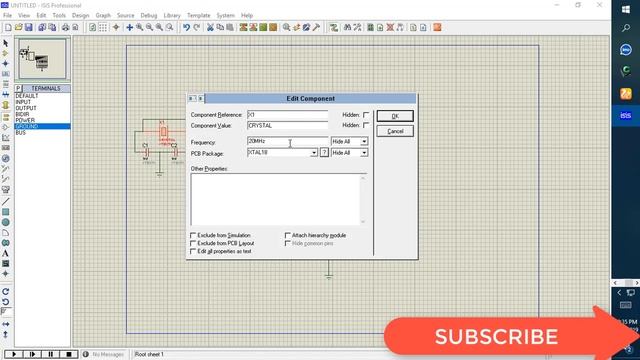The image size is (640, 360).
Task: Click the Rotate Clockwise icon
Action: (x=5, y=291)
